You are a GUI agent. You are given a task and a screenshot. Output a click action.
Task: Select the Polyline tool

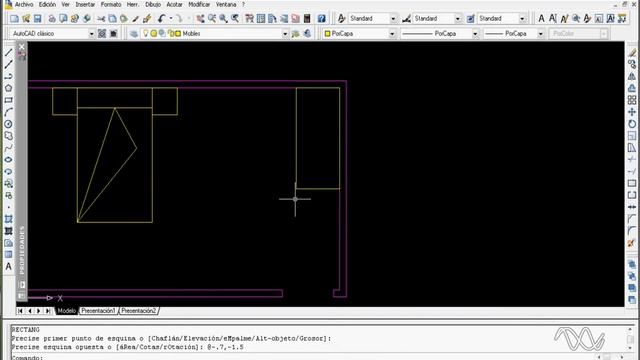pyautogui.click(x=8, y=76)
